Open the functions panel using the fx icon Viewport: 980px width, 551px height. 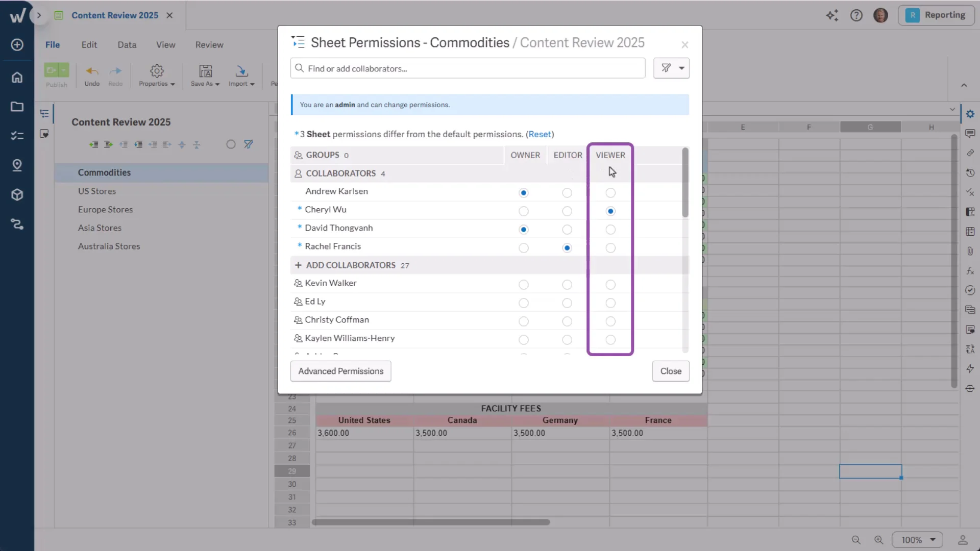pos(970,270)
